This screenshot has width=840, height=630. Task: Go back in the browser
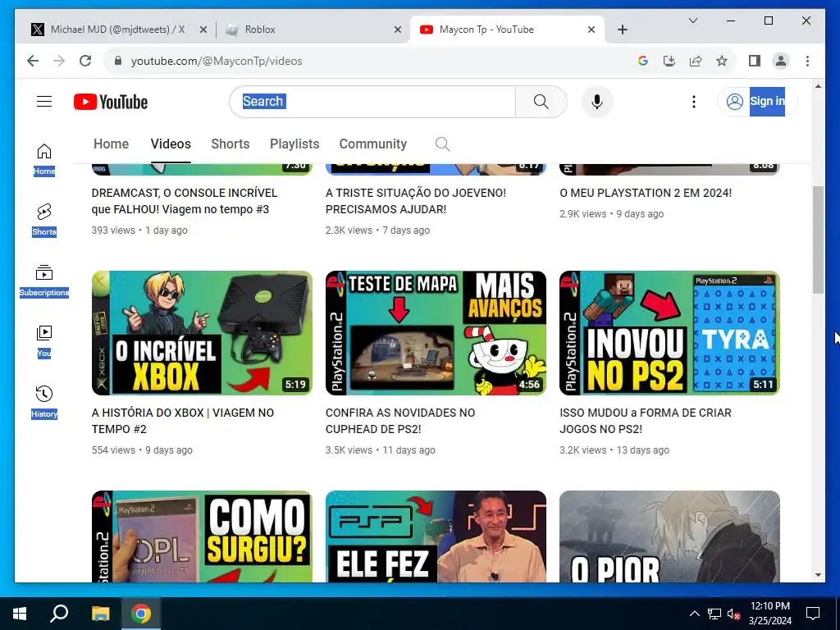coord(33,61)
